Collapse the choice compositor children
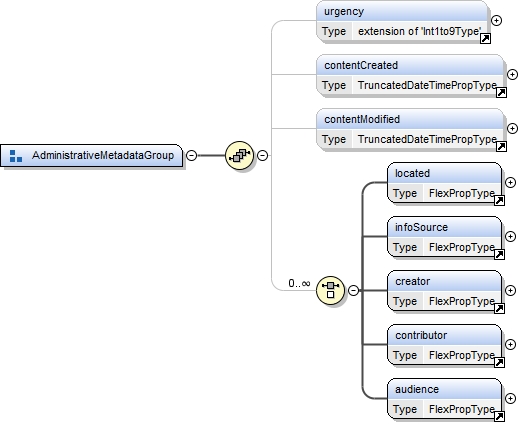The height and width of the screenshot is (424, 520). pos(354,290)
